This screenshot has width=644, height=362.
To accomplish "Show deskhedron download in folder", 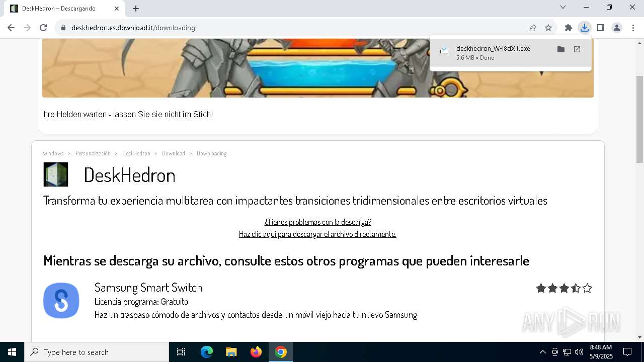I will click(561, 49).
